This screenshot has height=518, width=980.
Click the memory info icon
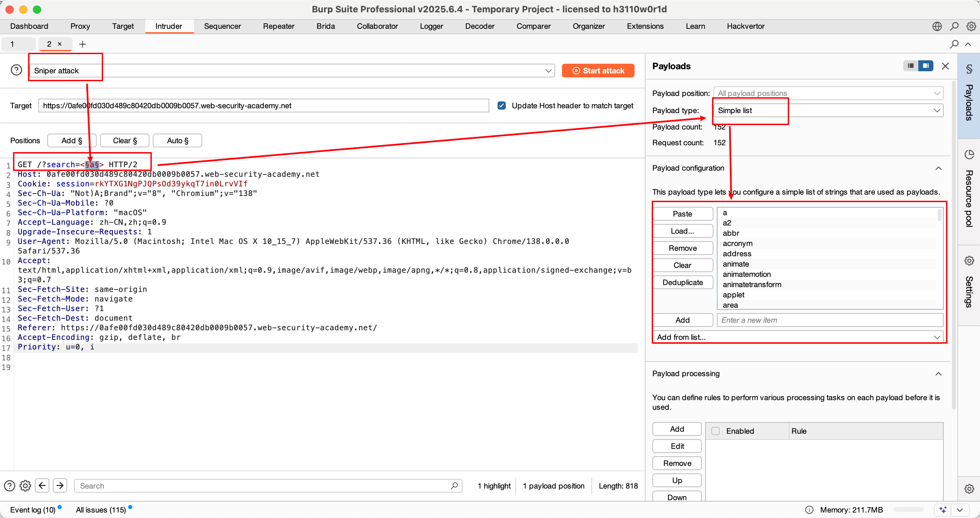click(809, 510)
